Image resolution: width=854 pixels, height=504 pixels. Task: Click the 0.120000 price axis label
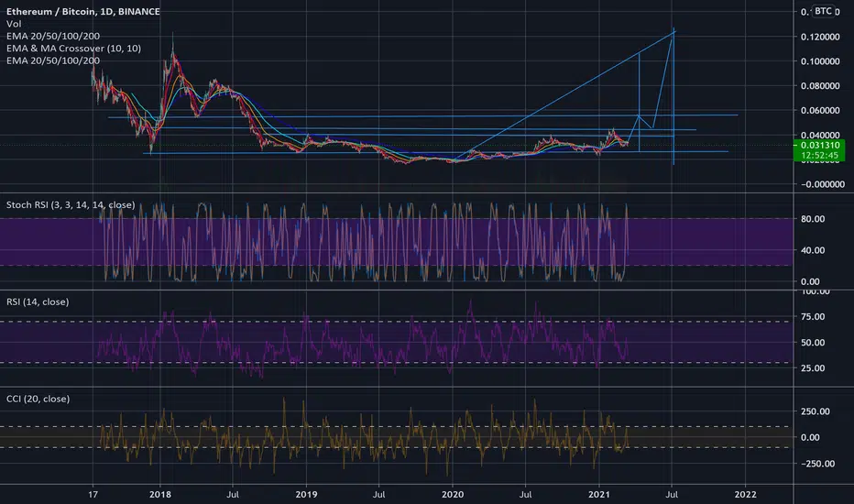coord(820,37)
